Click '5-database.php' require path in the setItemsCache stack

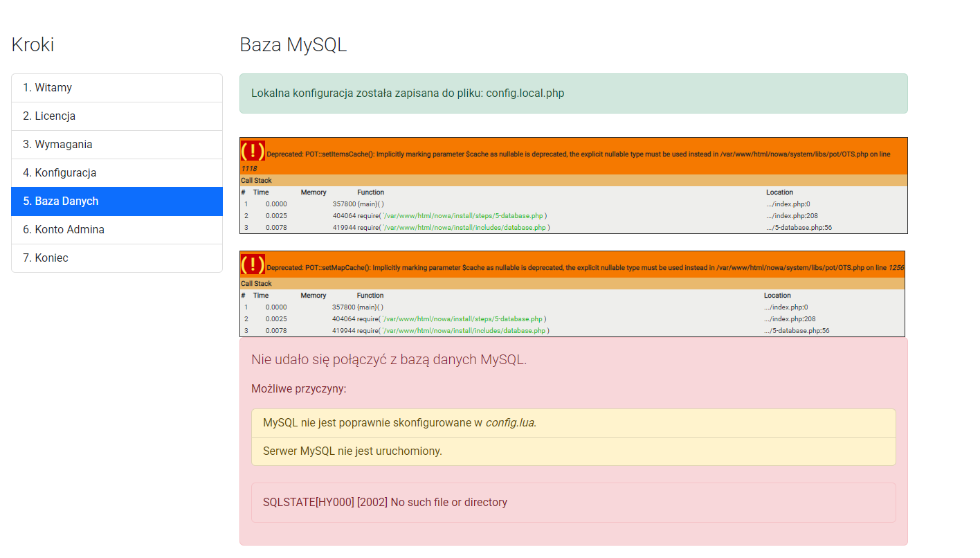pyautogui.click(x=463, y=216)
